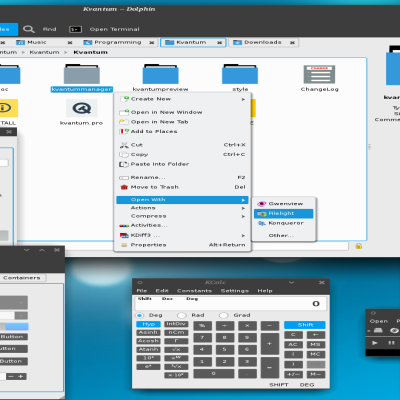
Task: Close the Downloads tab with its x
Action: [x=292, y=43]
